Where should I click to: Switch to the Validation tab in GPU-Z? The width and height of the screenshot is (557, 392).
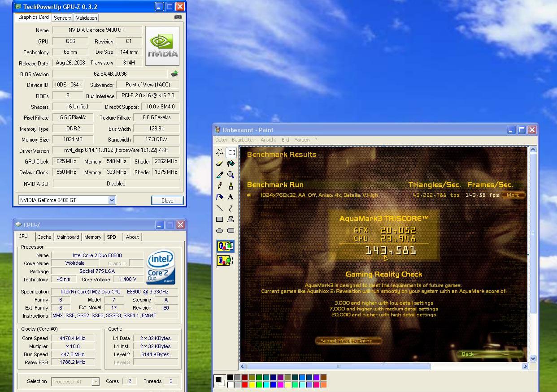[86, 17]
